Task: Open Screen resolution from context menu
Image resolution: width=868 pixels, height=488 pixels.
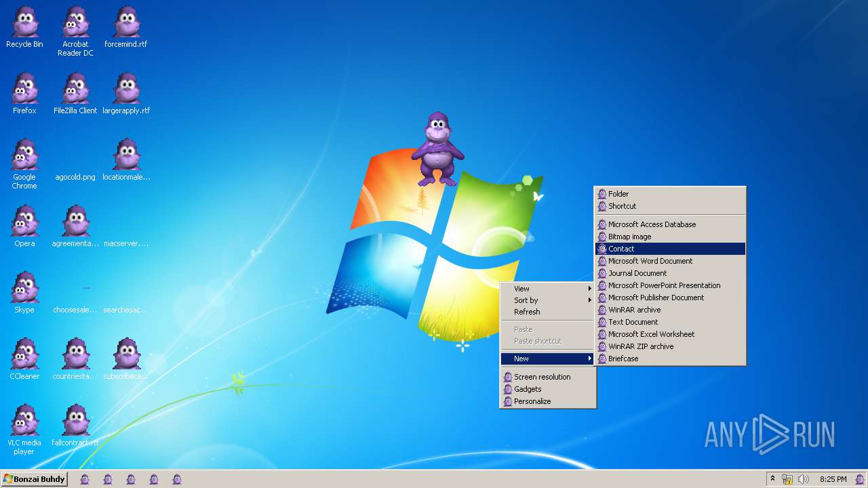Action: (548, 377)
